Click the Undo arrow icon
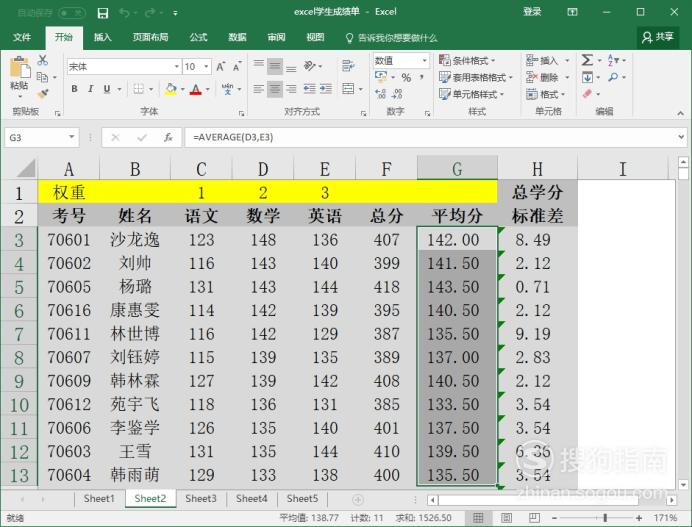This screenshot has width=692, height=527. tap(124, 13)
